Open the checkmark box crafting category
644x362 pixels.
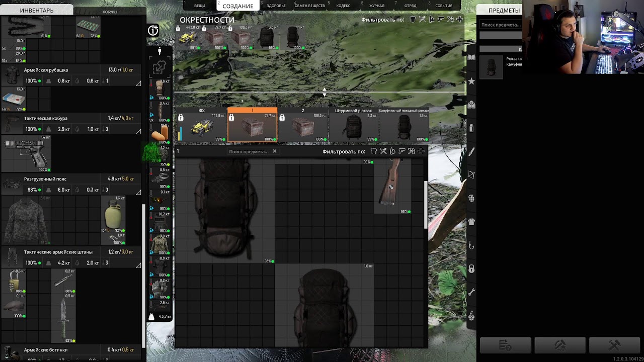tap(471, 105)
